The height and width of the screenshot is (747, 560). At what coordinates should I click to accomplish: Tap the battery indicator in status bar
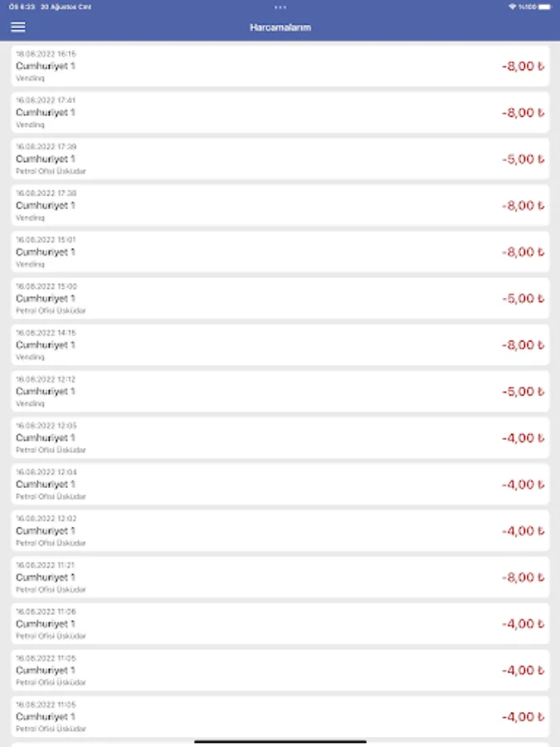tap(543, 7)
